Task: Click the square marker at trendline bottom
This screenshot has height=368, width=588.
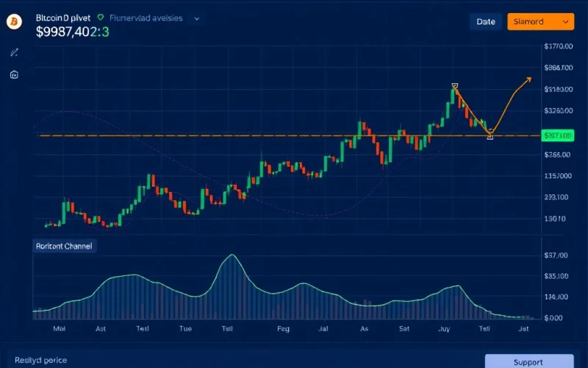Action: 490,136
